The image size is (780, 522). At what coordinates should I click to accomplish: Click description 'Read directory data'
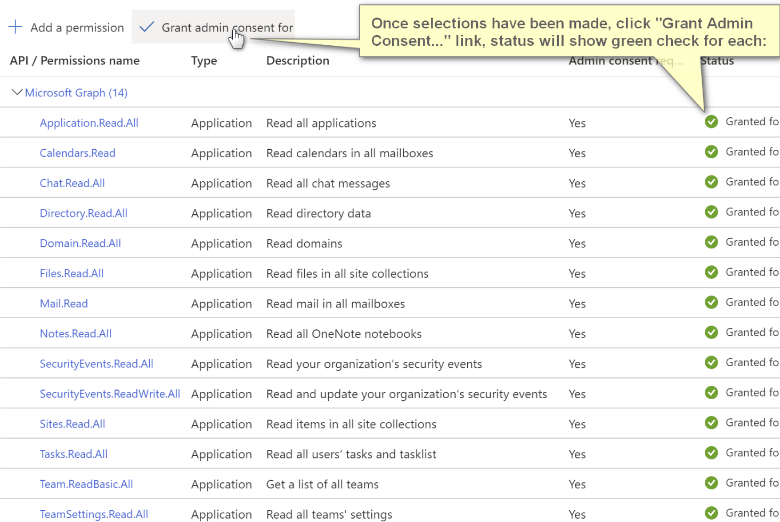[x=318, y=213]
